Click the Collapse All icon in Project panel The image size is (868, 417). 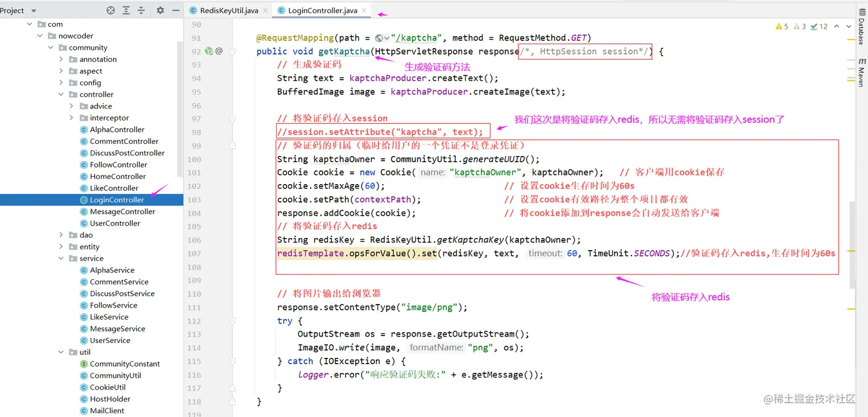(141, 10)
